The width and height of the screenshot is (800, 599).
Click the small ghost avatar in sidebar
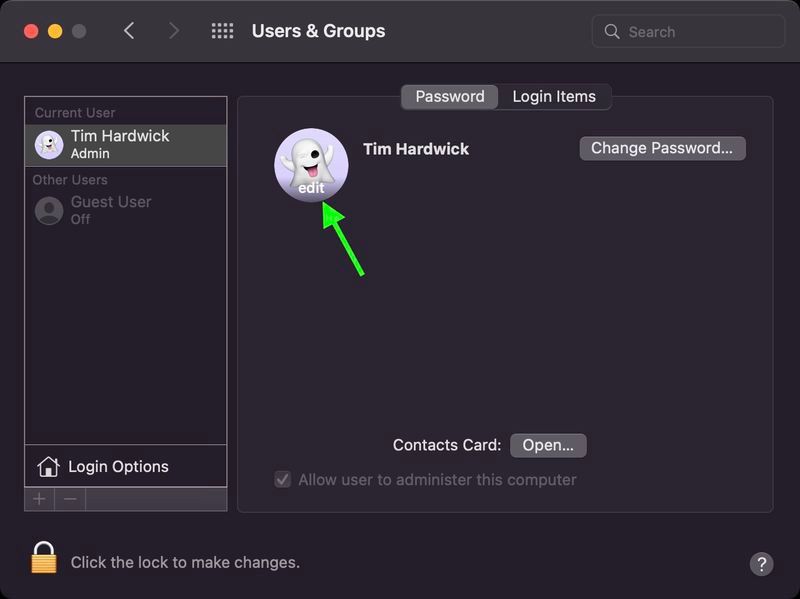(x=49, y=145)
